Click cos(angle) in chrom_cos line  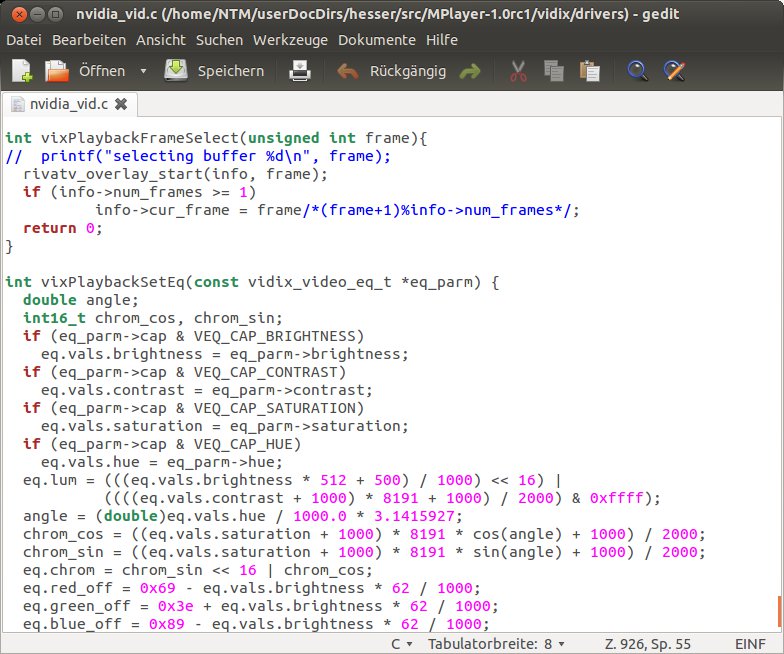coord(518,534)
